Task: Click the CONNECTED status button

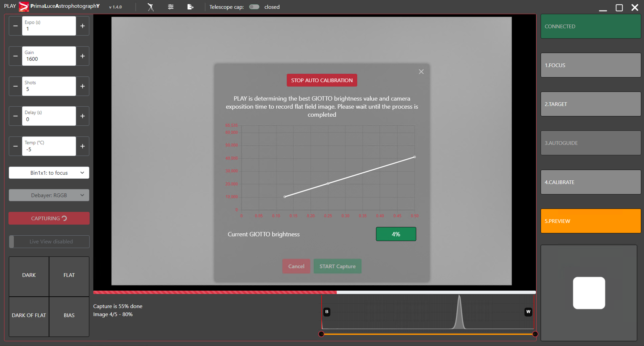Action: 591,26
